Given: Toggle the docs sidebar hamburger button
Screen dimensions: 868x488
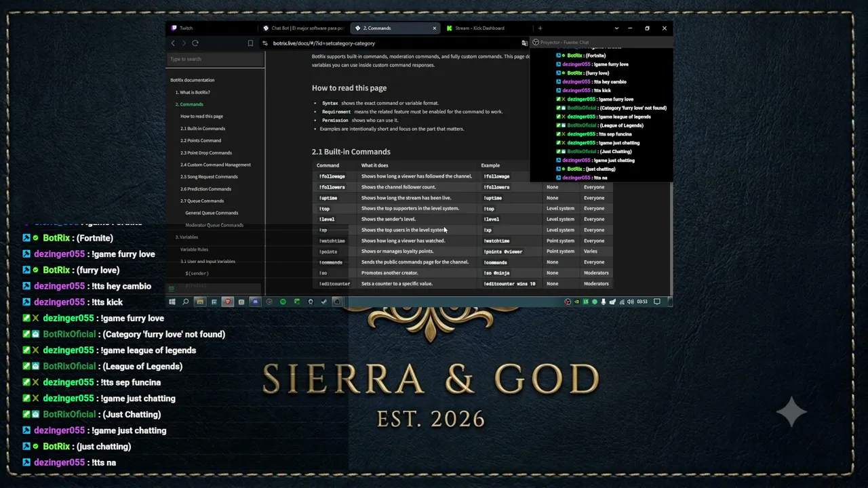Looking at the screenshot, I should (171, 289).
